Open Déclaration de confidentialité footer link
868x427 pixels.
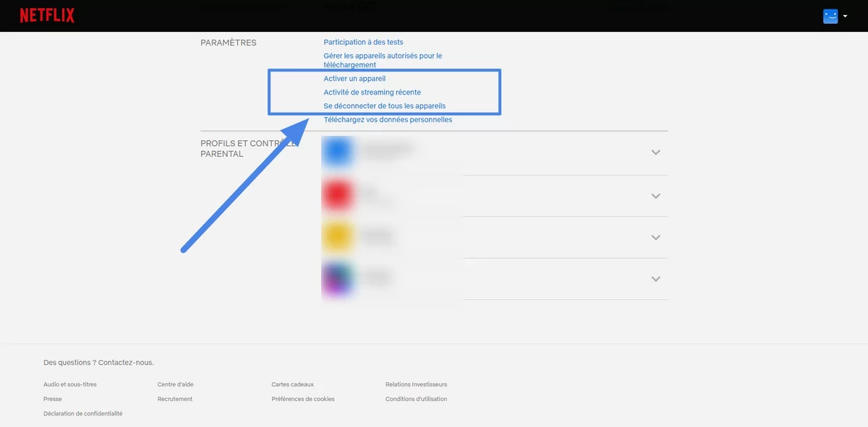(83, 413)
